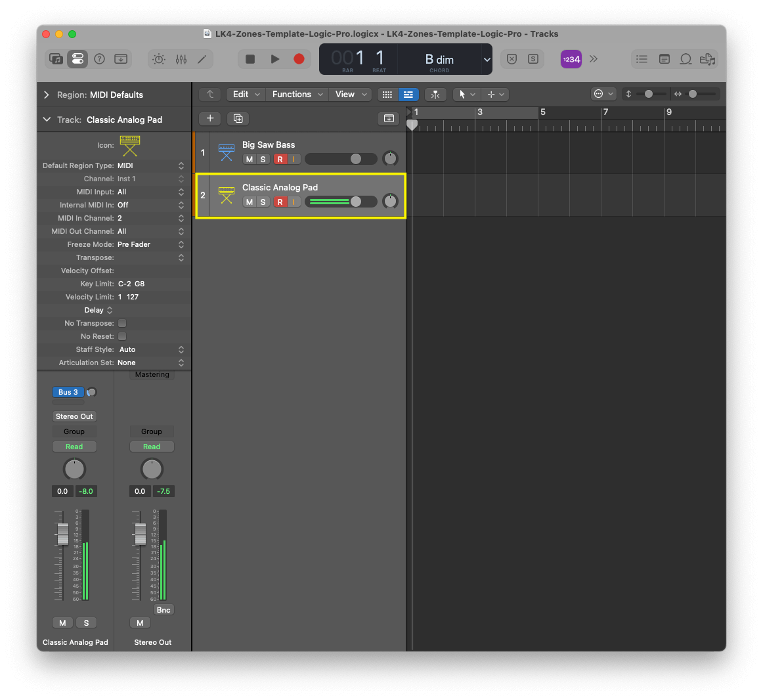Open Articulation Set popup
Screen dimensions: 763x700
tap(150, 363)
